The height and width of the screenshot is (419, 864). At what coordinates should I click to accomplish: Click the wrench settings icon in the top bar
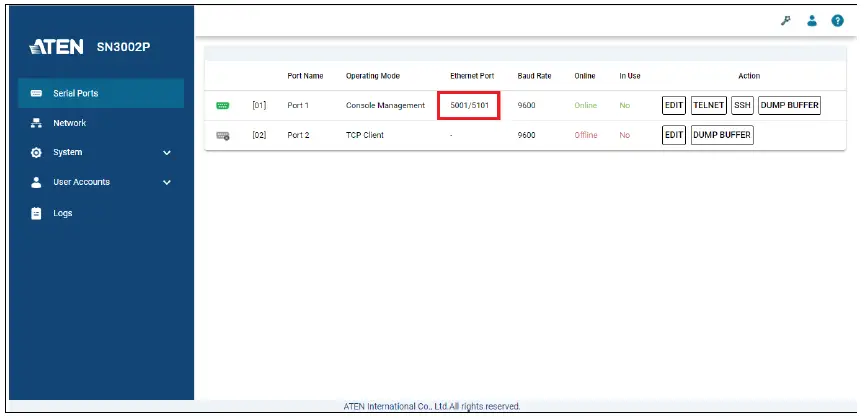[786, 21]
